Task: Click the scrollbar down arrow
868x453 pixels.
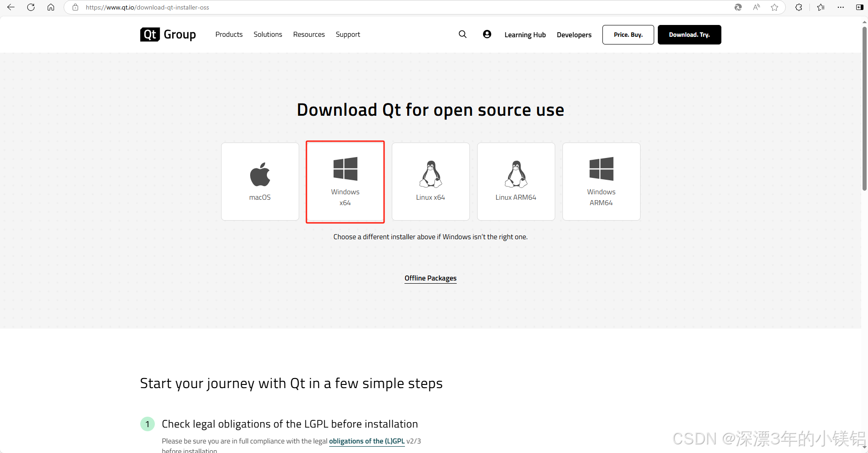Action: [x=864, y=448]
